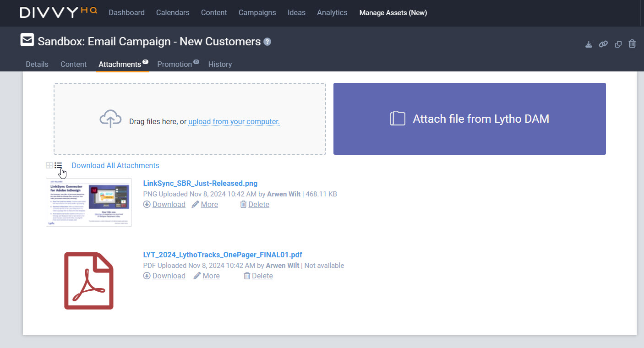Switch attachments to list view
Viewport: 644px width, 348px height.
pyautogui.click(x=58, y=165)
